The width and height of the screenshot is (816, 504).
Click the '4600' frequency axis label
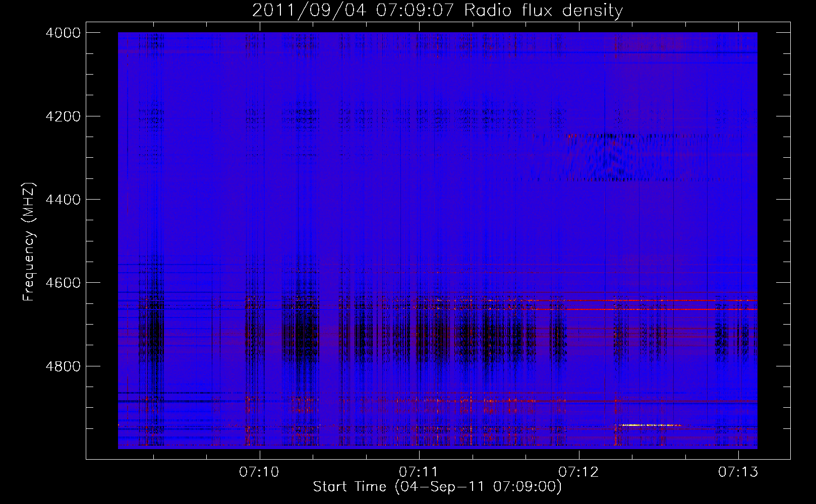[x=63, y=283]
